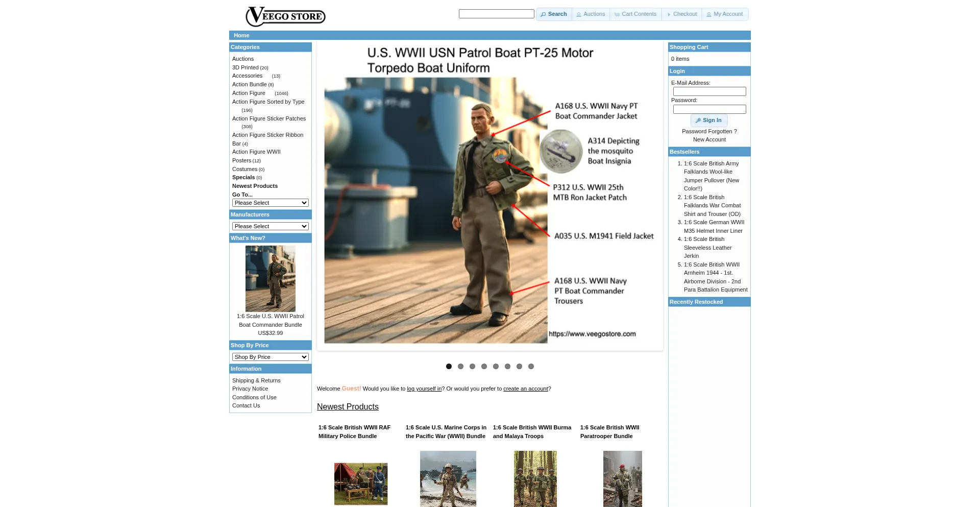Viewport: 980px width, 507px height.
Task: Open the Auctions toolbar button
Action: point(591,14)
